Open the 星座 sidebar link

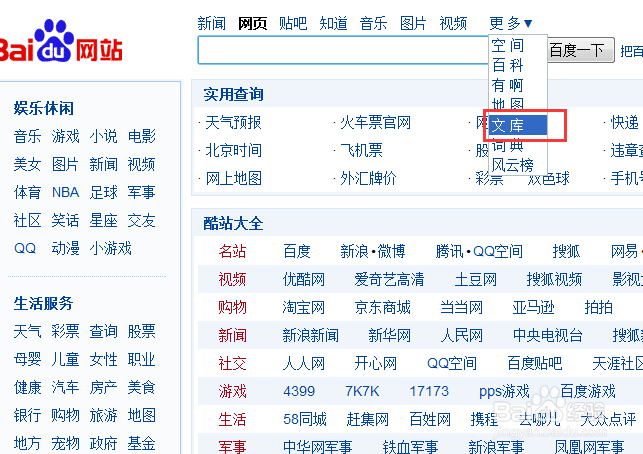(x=103, y=221)
